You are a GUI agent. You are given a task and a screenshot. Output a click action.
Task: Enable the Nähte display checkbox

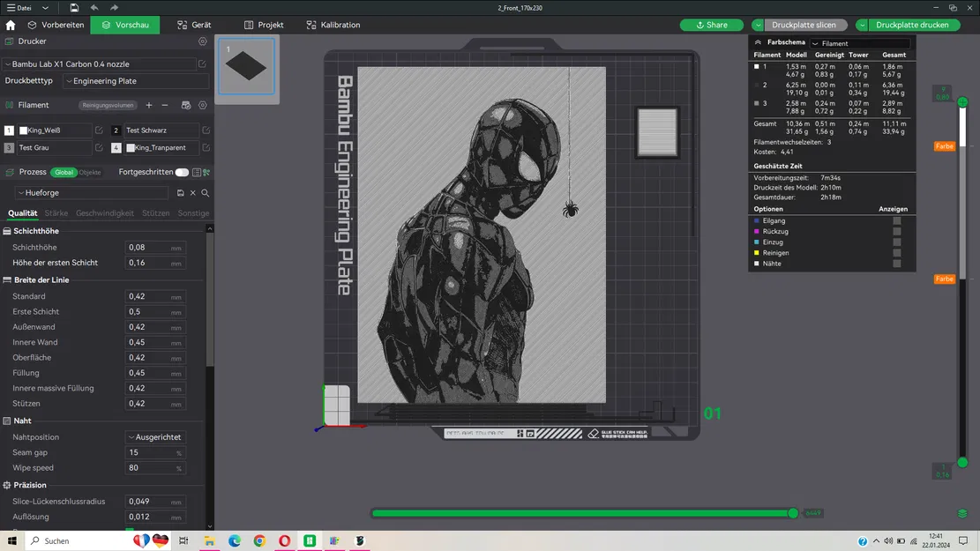(897, 263)
